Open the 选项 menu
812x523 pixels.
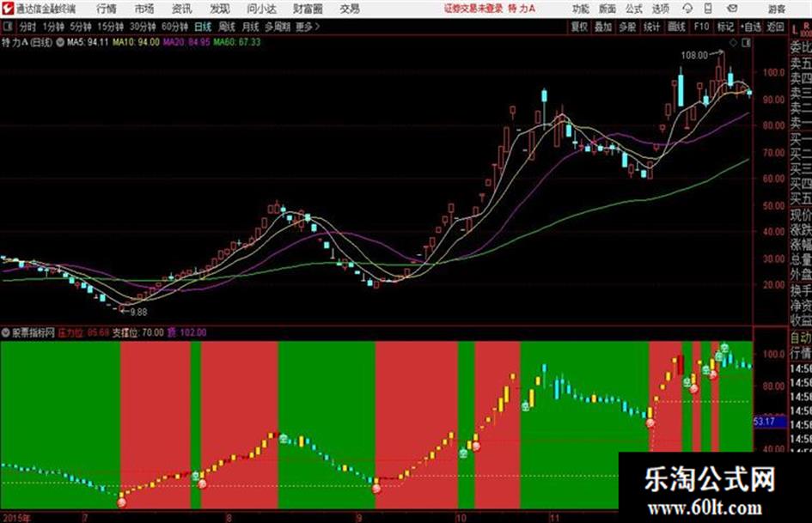point(661,9)
